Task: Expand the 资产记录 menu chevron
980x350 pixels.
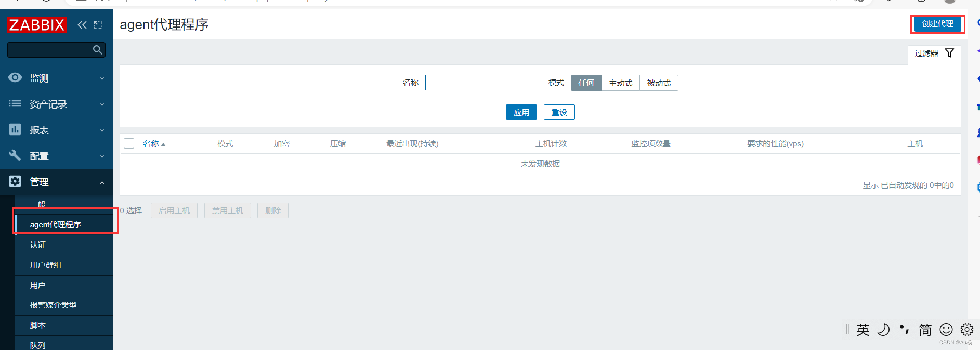Action: (x=102, y=104)
